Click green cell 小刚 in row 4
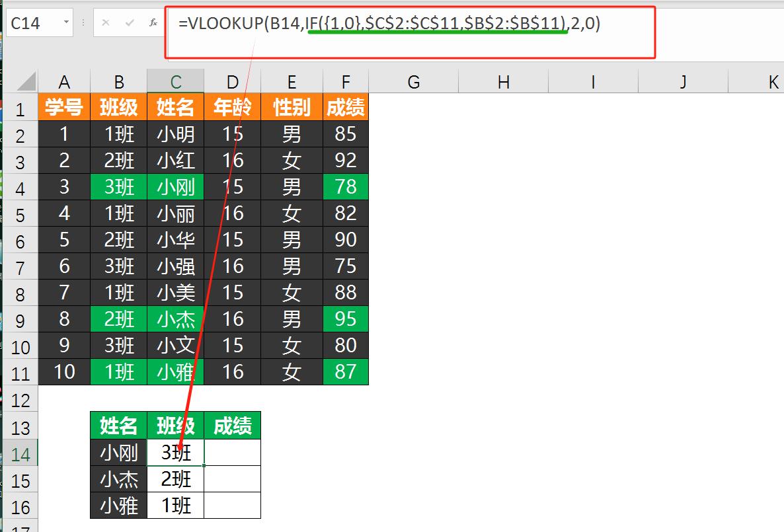This screenshot has height=532, width=784. [x=175, y=187]
